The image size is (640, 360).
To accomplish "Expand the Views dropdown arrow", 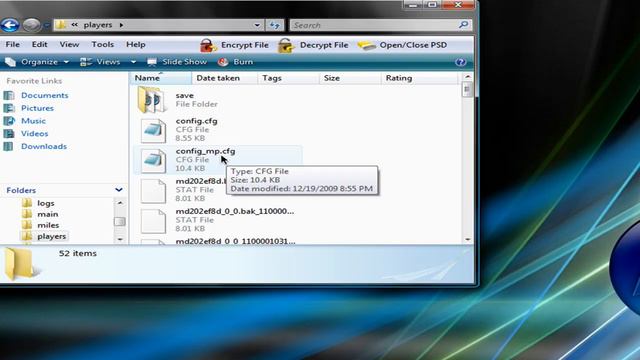I will (x=133, y=62).
